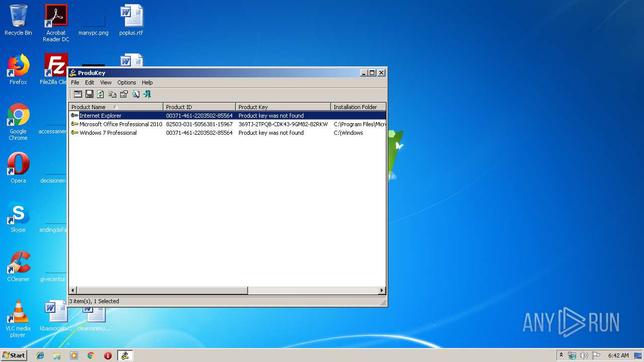The image size is (644, 362).
Task: Click the horizontal scrollbar right arrow
Action: point(382,291)
